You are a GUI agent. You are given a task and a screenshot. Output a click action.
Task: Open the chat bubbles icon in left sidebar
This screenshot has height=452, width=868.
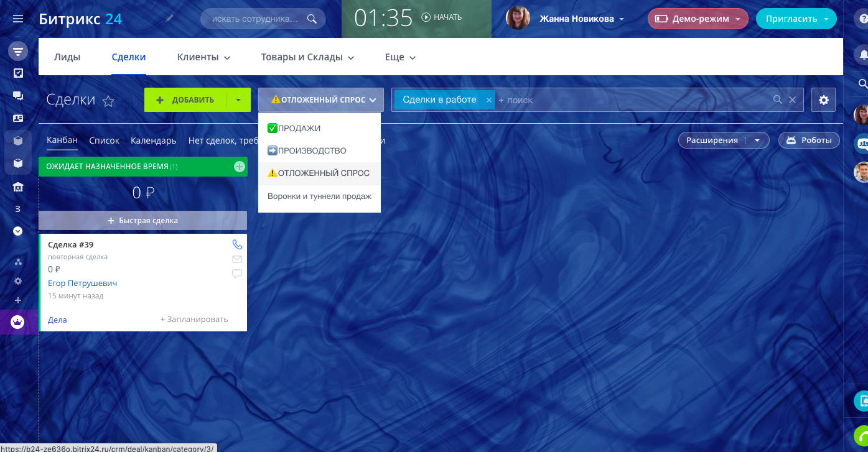coord(18,96)
